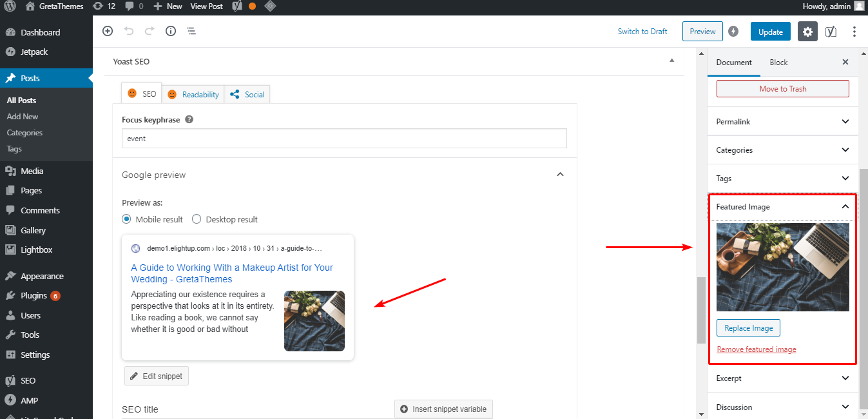This screenshot has width=868, height=419.
Task: Click the snippet preview thumbnail image
Action: (314, 321)
